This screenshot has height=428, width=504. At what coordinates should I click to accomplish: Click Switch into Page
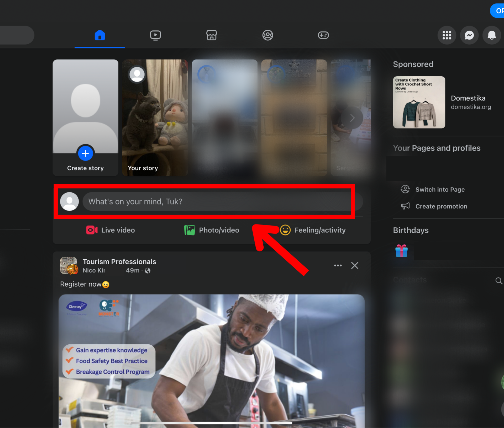click(440, 189)
